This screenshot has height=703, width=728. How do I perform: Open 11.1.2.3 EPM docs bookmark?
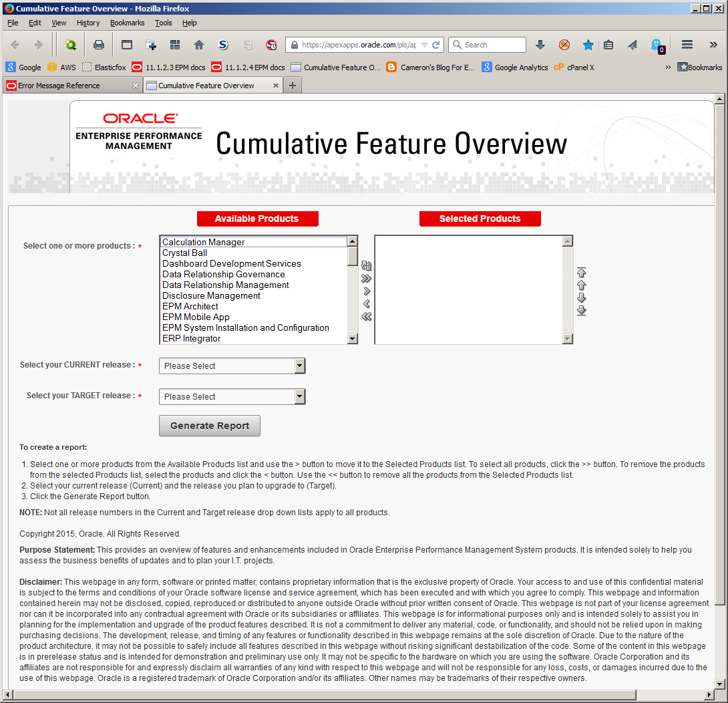[x=168, y=67]
